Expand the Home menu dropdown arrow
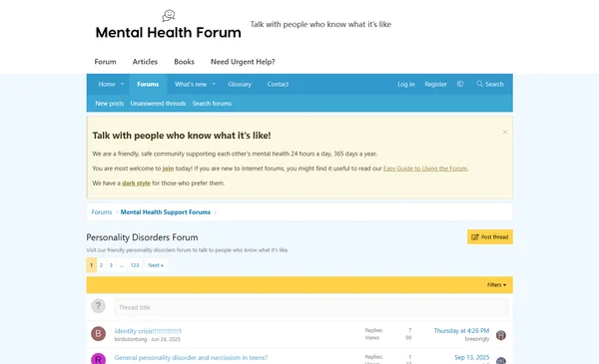 [x=122, y=84]
